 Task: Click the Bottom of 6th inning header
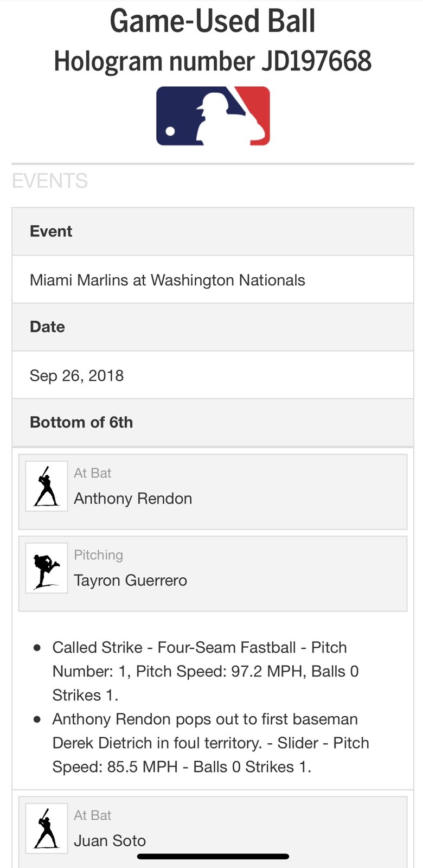pyautogui.click(x=81, y=422)
